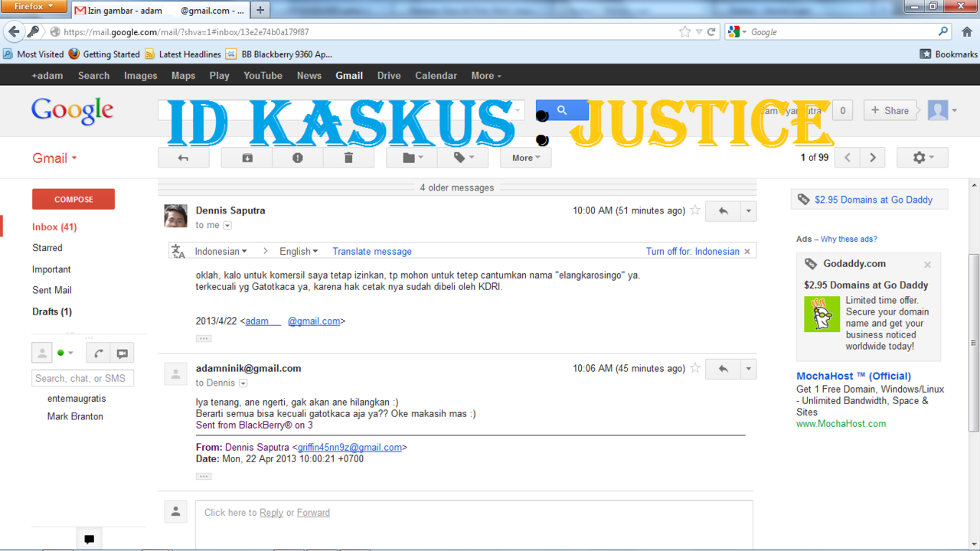Reply to Dennis Saputra's message
Viewport: 980px width, 551px height.
coord(724,211)
